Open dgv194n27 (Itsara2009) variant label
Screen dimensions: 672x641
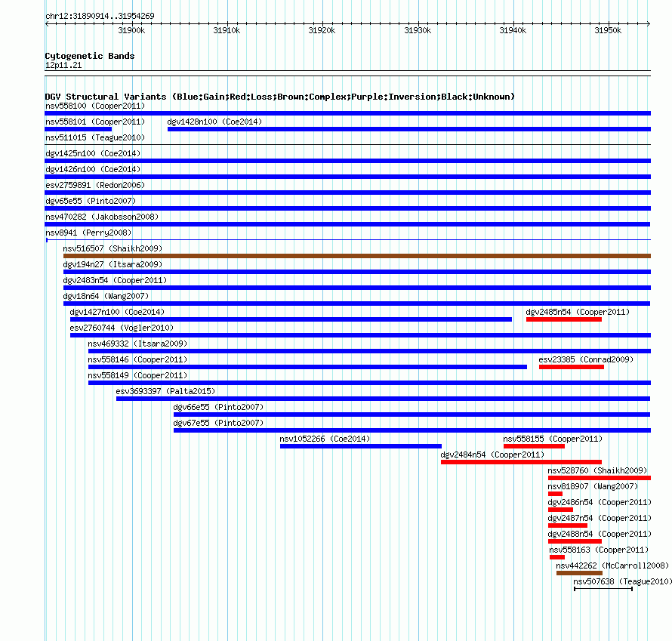pos(113,264)
